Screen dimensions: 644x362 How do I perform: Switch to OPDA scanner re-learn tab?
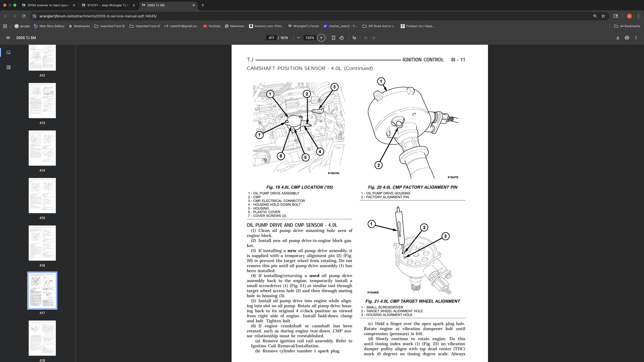coord(48,5)
